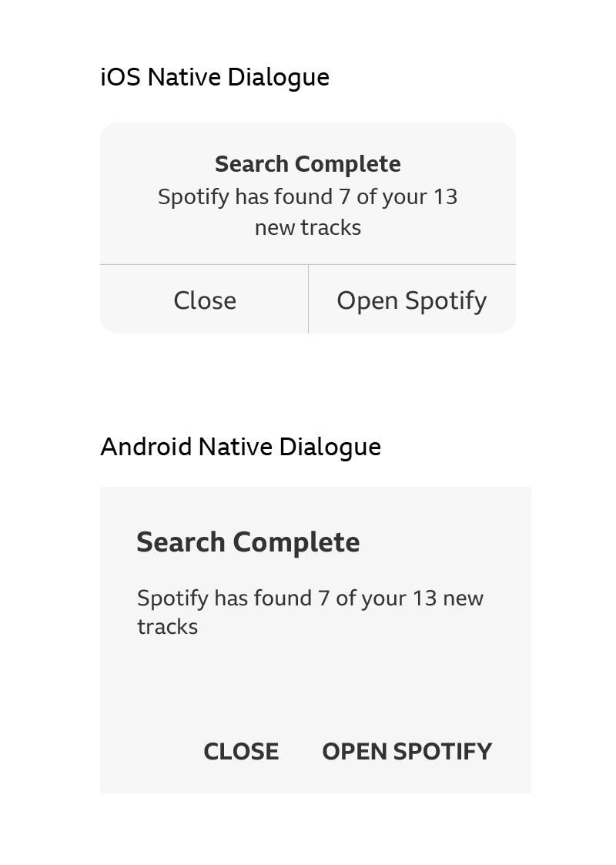Viewport: 616px width, 865px height.
Task: Click the iOS Native Dialogue heading
Action: [x=215, y=78]
